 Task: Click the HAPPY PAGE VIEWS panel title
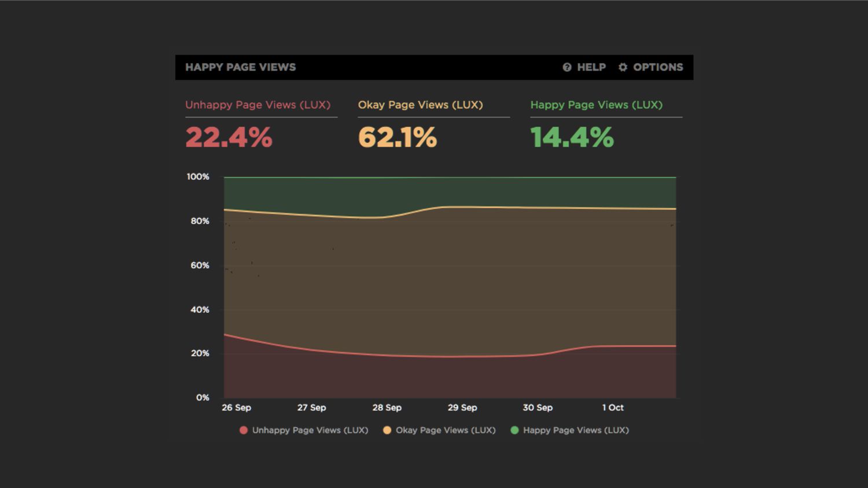tap(240, 68)
